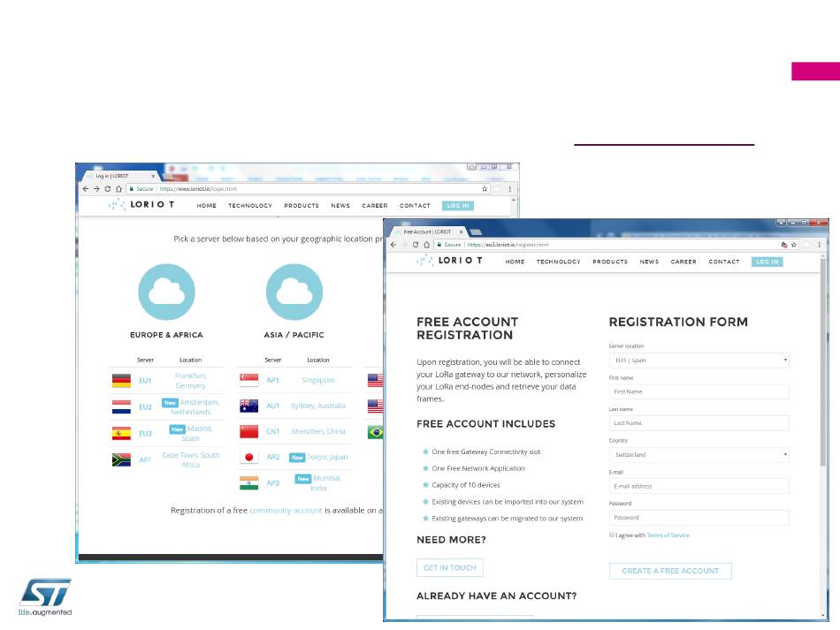Open CAREER in the registration page menu

(x=683, y=262)
